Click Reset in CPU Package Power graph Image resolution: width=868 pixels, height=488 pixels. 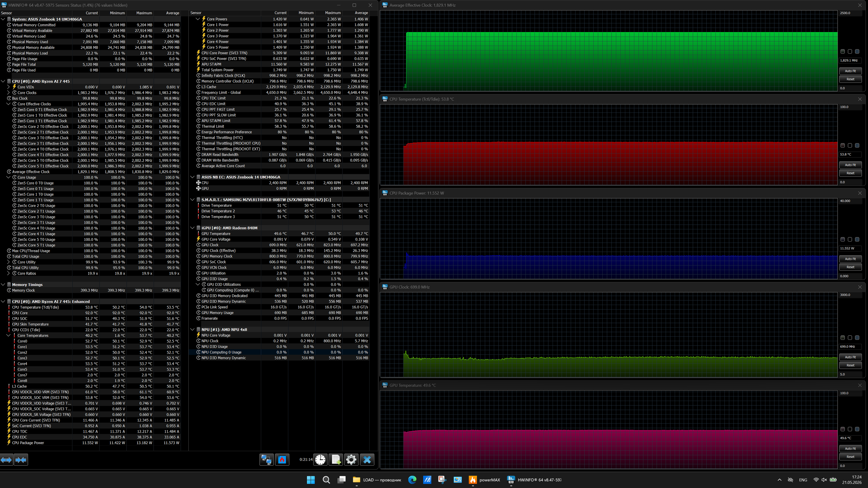[x=850, y=267]
